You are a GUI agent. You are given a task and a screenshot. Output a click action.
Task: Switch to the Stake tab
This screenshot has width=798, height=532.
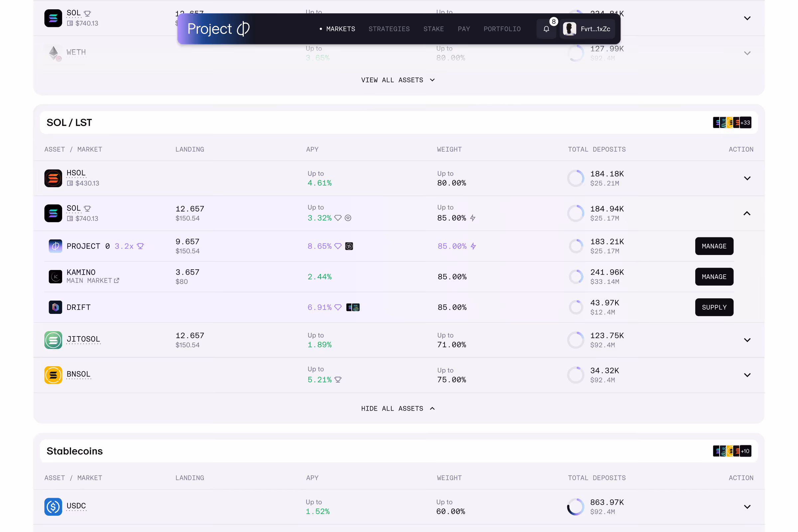tap(433, 29)
